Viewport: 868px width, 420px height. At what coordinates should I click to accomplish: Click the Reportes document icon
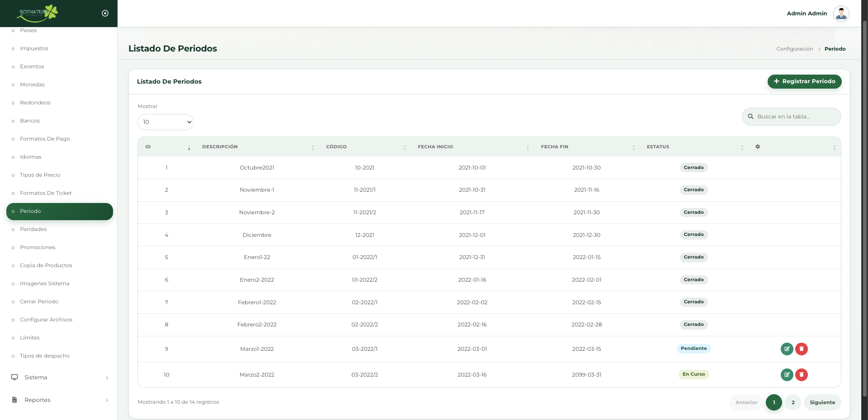[14, 400]
